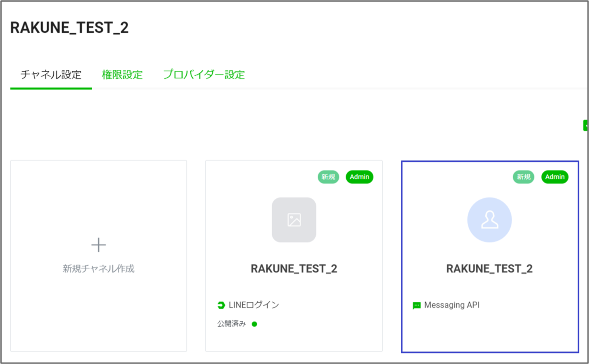The image size is (589, 364).
Task: Click the LINEログイン arrow icon
Action: coord(221,305)
